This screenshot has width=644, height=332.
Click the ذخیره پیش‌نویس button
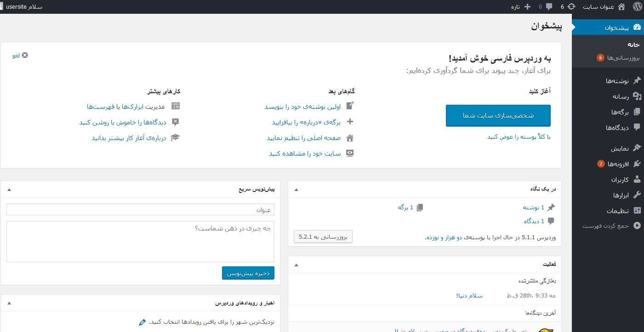tap(248, 273)
